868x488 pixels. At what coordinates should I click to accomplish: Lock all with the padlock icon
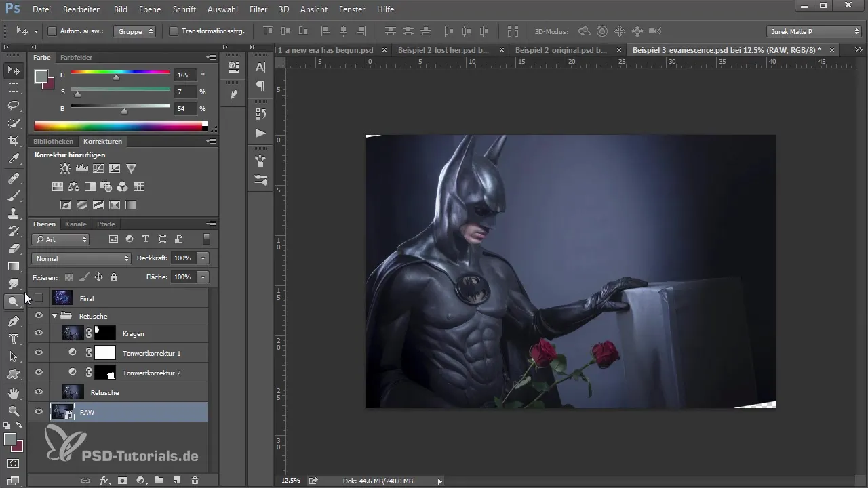coord(114,277)
